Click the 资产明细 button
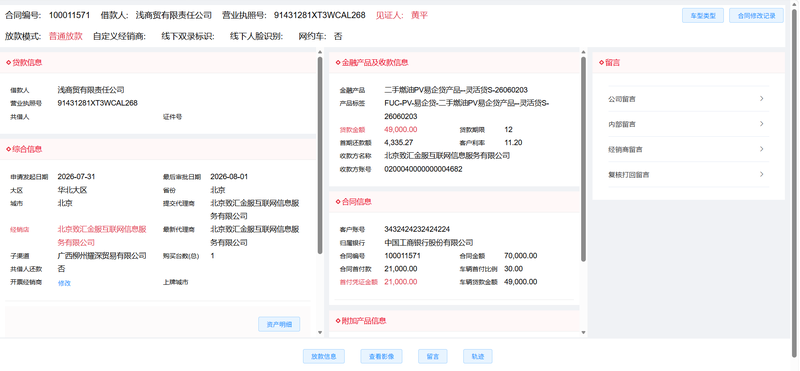Image resolution: width=800 pixels, height=371 pixels. [279, 324]
